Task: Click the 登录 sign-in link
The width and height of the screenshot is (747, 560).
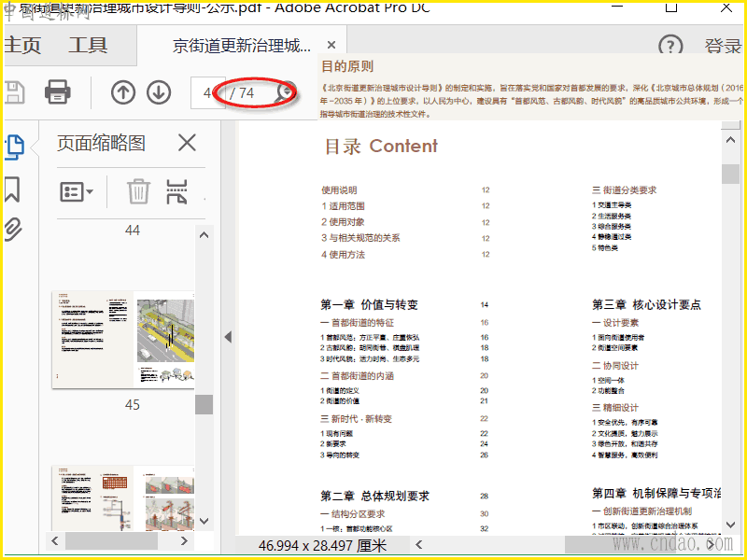Action: pos(723,46)
